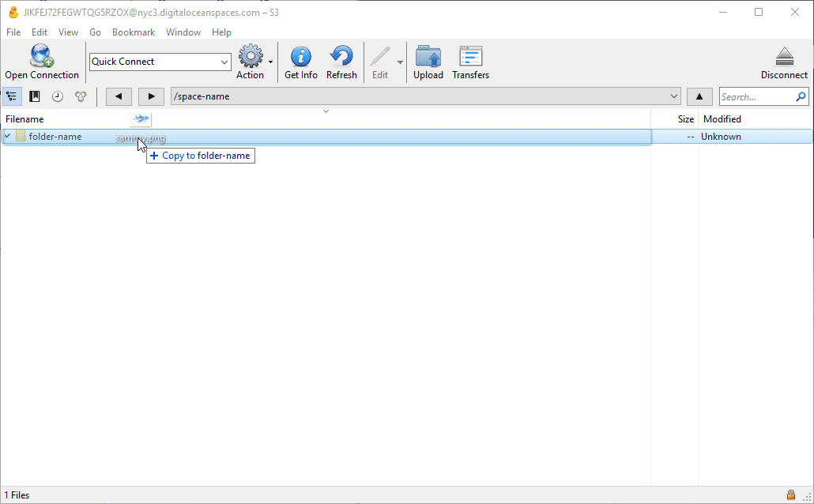This screenshot has height=504, width=814.
Task: Collapse the folder-name tree row
Action: pyautogui.click(x=8, y=136)
